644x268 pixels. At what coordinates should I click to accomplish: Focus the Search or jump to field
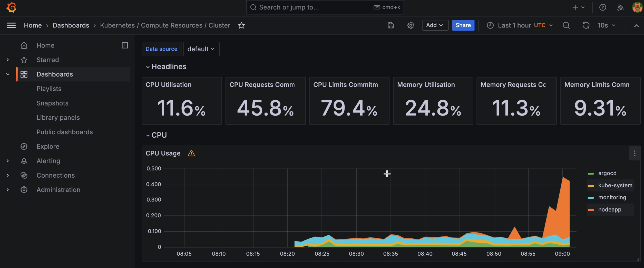pyautogui.click(x=325, y=7)
